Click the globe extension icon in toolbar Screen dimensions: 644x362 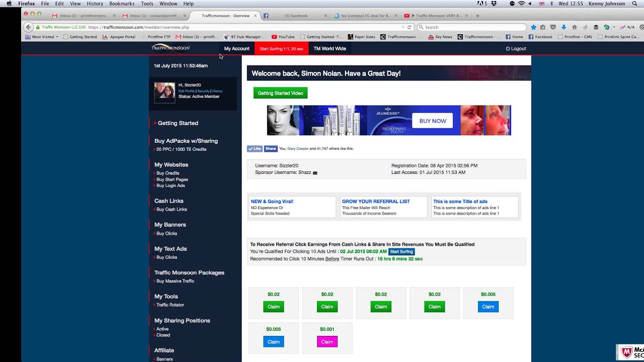607,27
